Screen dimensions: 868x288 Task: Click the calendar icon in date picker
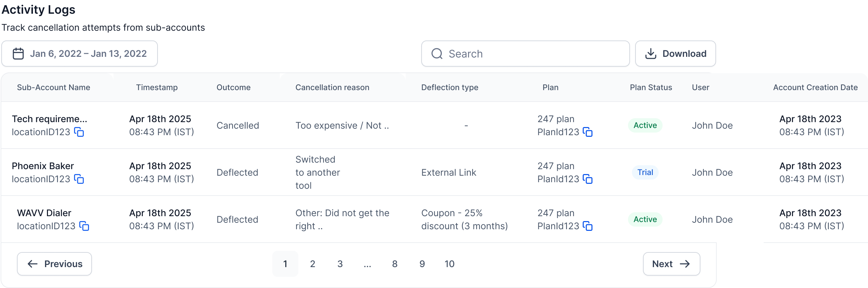tap(18, 54)
